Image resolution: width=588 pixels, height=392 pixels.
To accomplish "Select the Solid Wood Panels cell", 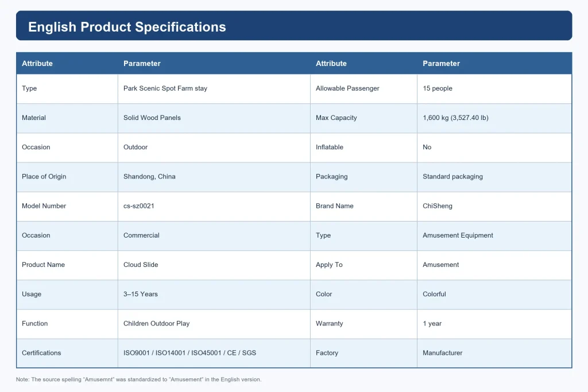I will pos(214,118).
